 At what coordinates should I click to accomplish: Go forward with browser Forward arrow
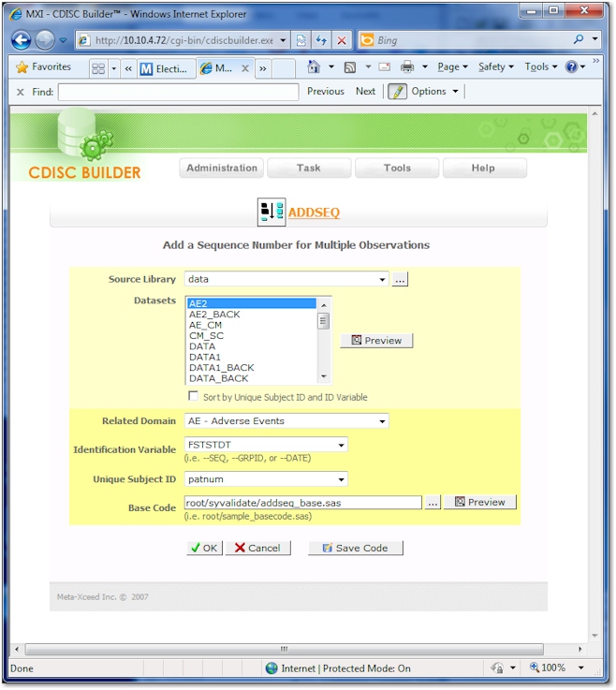(x=44, y=40)
